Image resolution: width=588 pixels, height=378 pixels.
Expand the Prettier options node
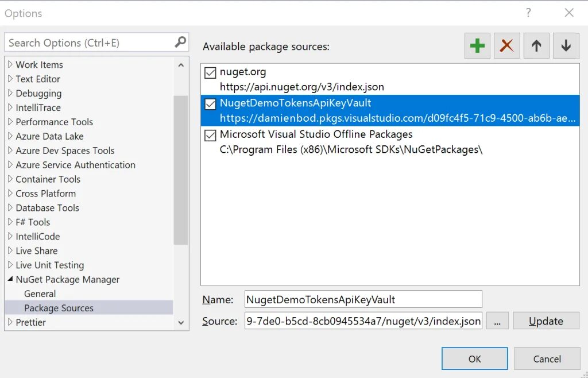(10, 322)
